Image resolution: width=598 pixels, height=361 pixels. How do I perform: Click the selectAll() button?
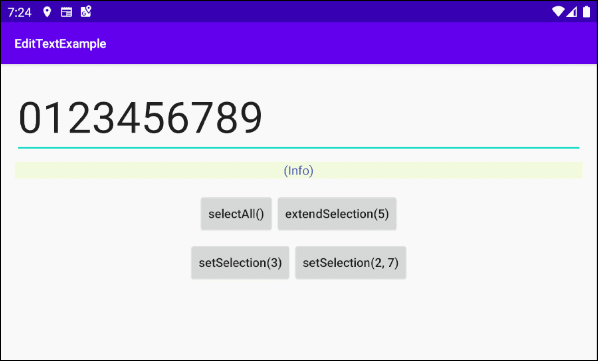(236, 213)
